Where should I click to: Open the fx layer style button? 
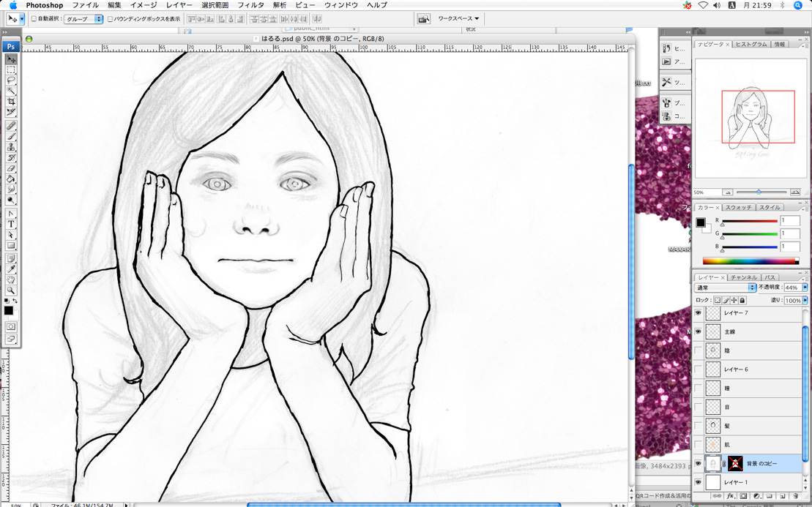coord(730,496)
